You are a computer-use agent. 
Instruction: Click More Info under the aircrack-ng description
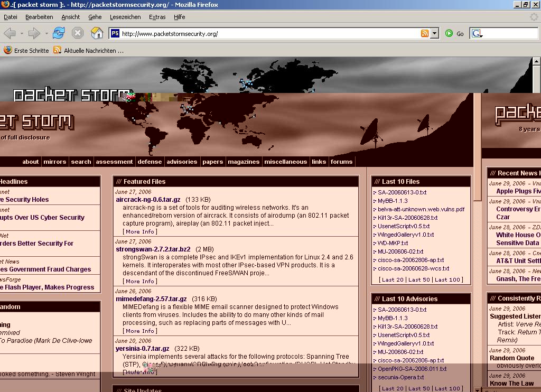point(140,231)
